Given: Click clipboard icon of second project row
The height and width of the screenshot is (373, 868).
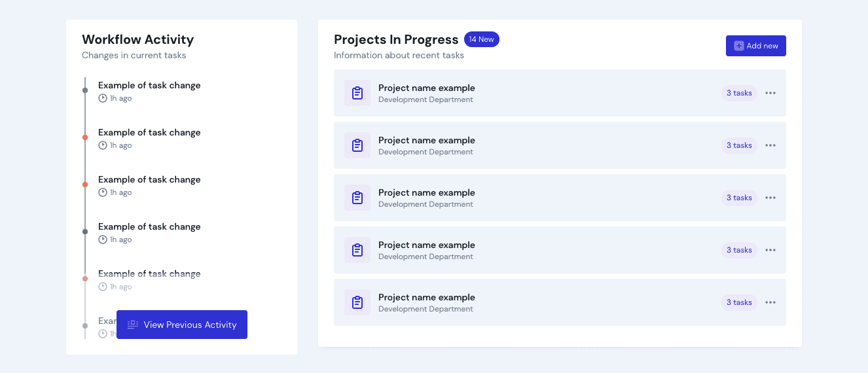Looking at the screenshot, I should pyautogui.click(x=357, y=145).
